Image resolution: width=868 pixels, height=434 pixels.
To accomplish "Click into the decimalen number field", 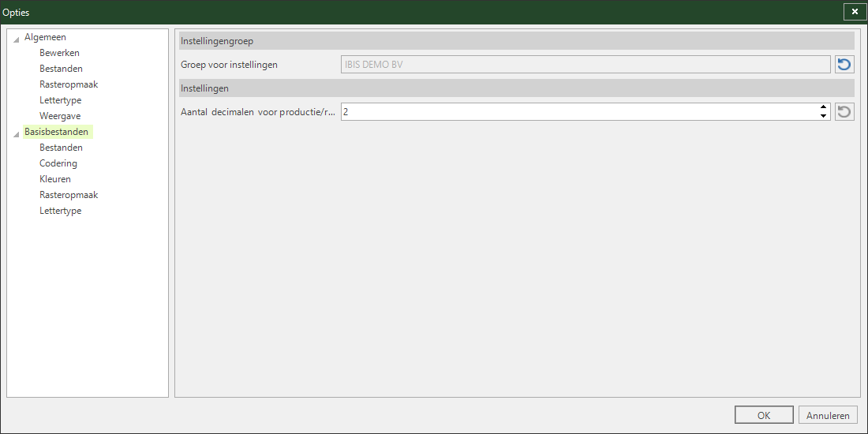I will coord(579,112).
